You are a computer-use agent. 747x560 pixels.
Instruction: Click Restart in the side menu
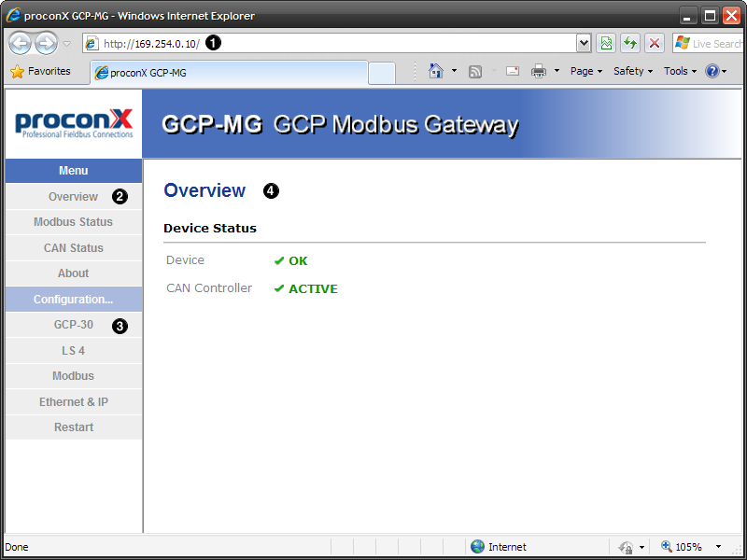tap(74, 427)
